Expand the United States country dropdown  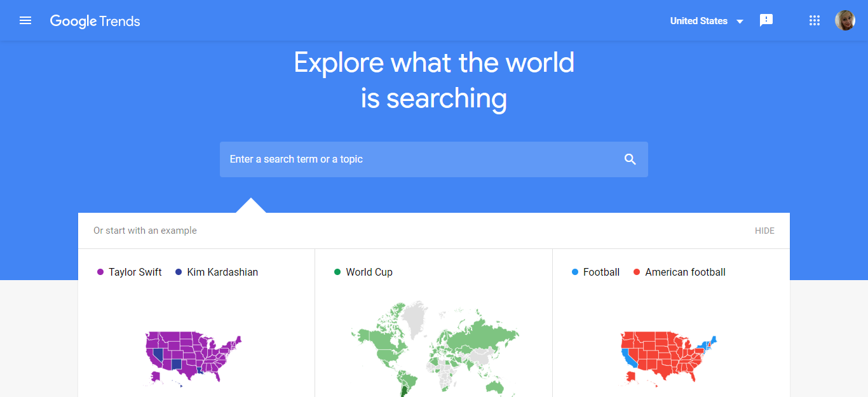pos(698,21)
